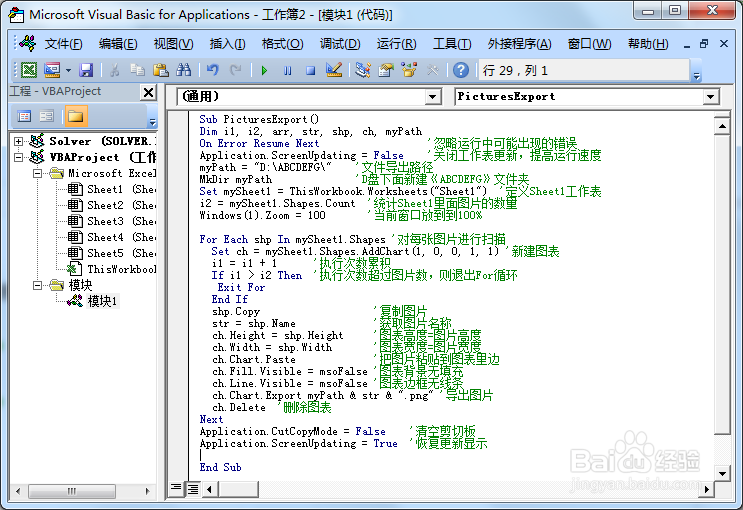This screenshot has height=510, width=743.
Task: Click the Cut scissors icon
Action: (x=114, y=71)
